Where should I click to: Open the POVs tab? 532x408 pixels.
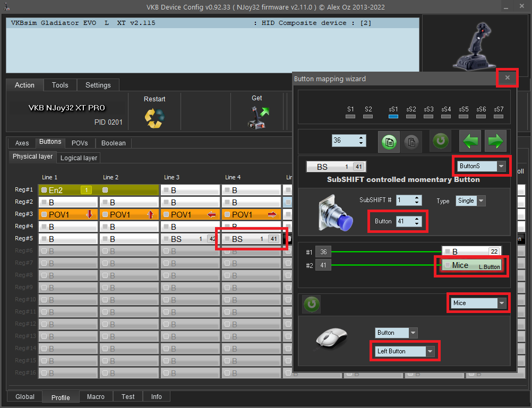[x=80, y=143]
